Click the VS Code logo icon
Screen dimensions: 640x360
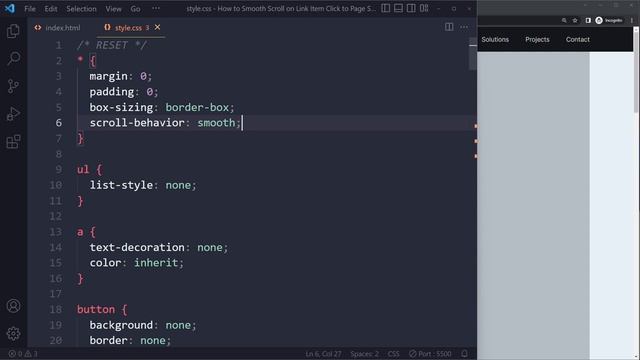9,8
